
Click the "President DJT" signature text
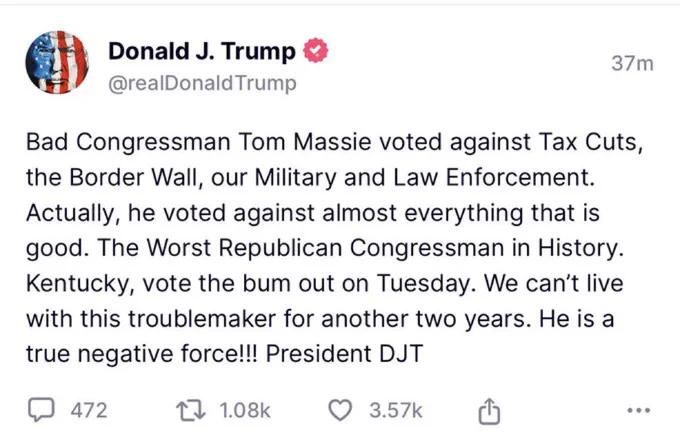tap(344, 353)
